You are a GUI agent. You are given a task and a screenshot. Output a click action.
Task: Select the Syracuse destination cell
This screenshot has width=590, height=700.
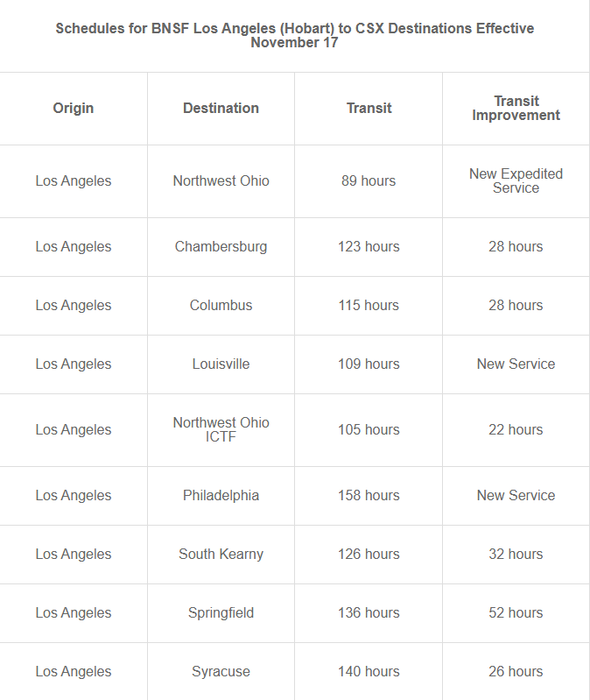221,672
